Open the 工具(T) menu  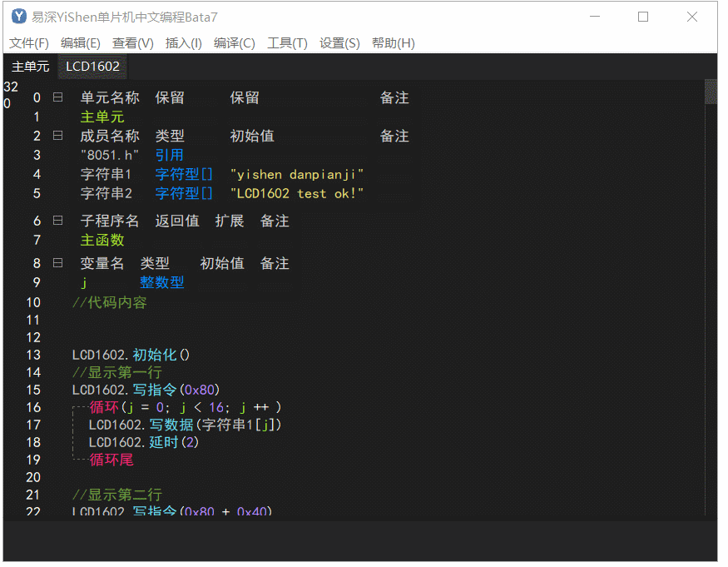(x=287, y=43)
